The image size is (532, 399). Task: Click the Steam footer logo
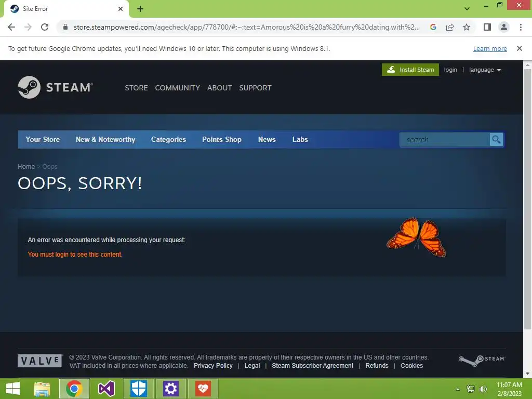pos(482,361)
